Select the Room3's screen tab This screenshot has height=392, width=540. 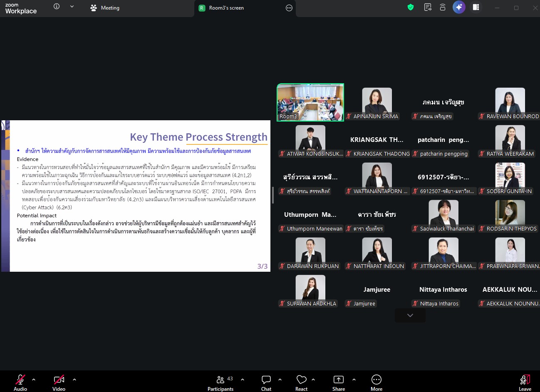pyautogui.click(x=226, y=8)
